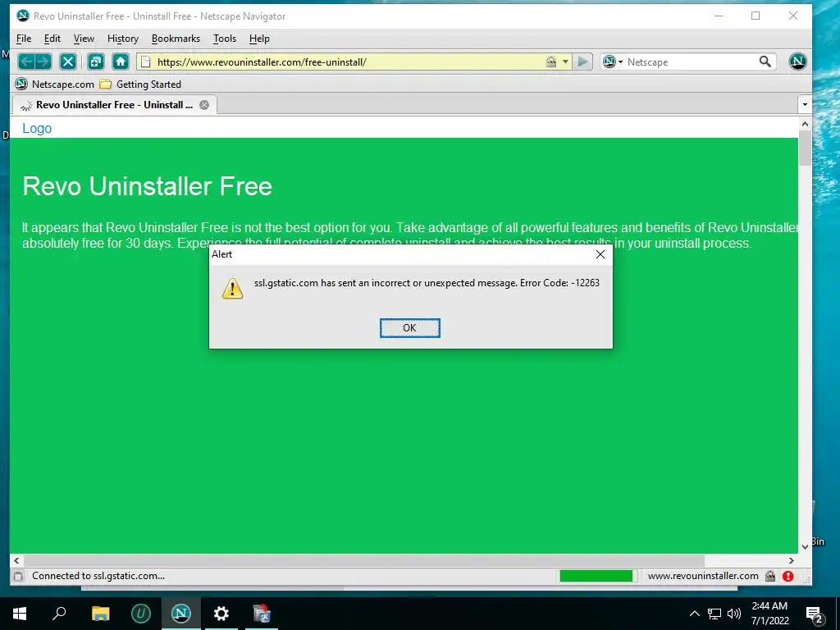Open the Bookmarks menu
Screen dimensions: 840x630
tap(176, 39)
